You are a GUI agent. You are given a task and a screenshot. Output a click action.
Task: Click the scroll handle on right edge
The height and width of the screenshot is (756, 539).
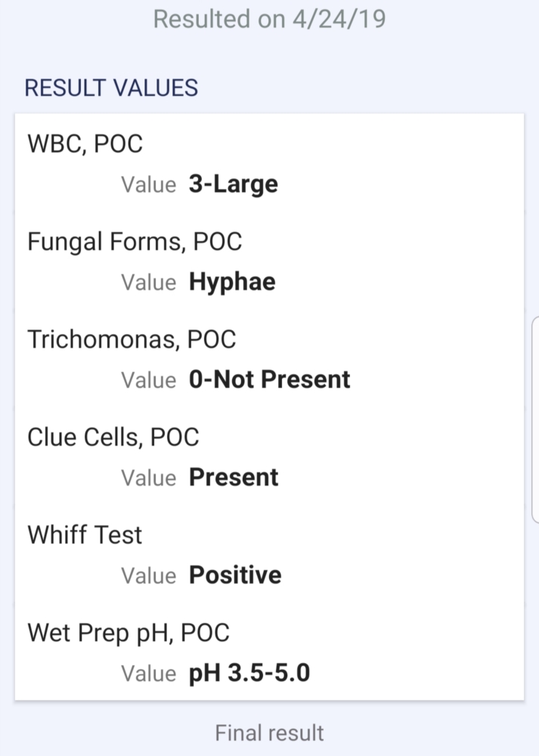535,420
